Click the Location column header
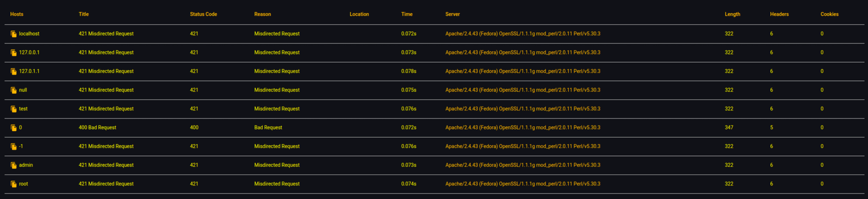The width and height of the screenshot is (868, 199). pyautogui.click(x=359, y=14)
